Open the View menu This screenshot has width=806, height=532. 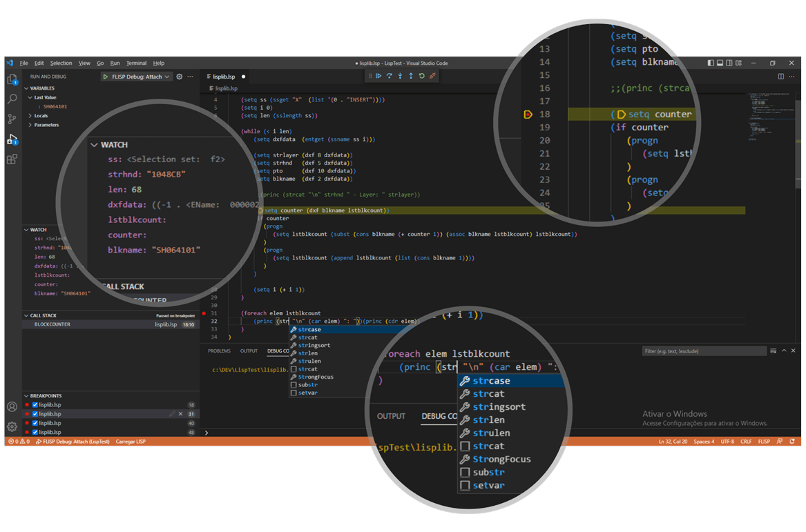[84, 63]
